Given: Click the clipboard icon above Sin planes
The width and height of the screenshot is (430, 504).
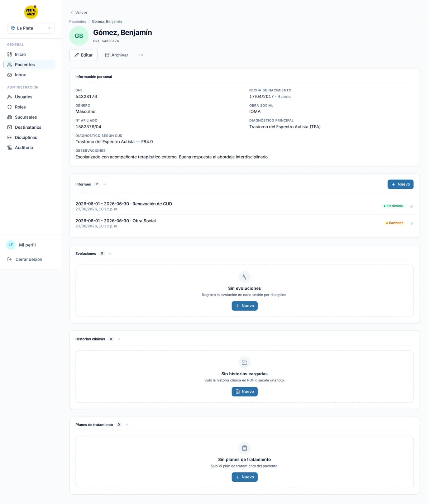Looking at the screenshot, I should point(244,448).
